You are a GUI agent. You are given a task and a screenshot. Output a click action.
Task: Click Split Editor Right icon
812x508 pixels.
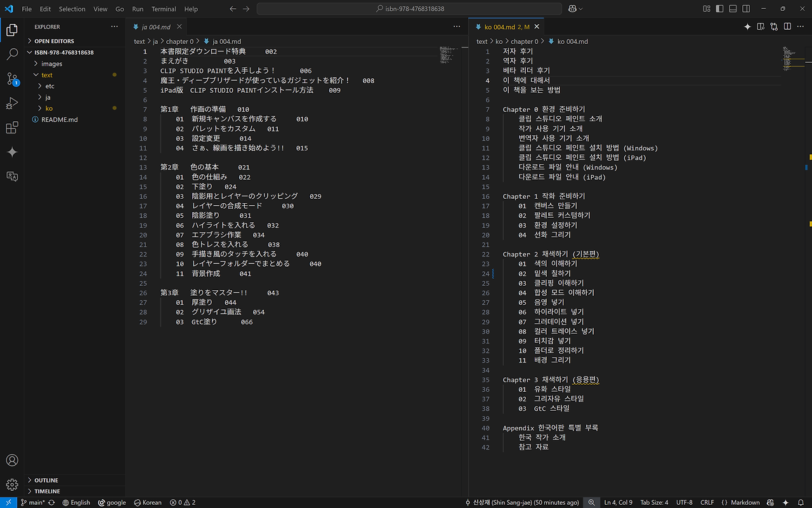coord(787,27)
